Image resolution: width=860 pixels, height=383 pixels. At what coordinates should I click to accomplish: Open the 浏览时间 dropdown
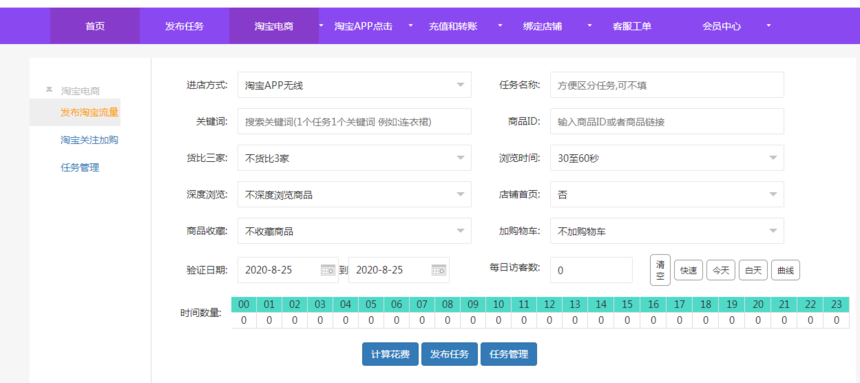click(667, 158)
